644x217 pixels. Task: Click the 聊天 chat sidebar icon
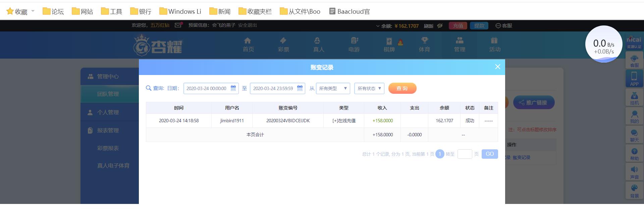pyautogui.click(x=634, y=135)
